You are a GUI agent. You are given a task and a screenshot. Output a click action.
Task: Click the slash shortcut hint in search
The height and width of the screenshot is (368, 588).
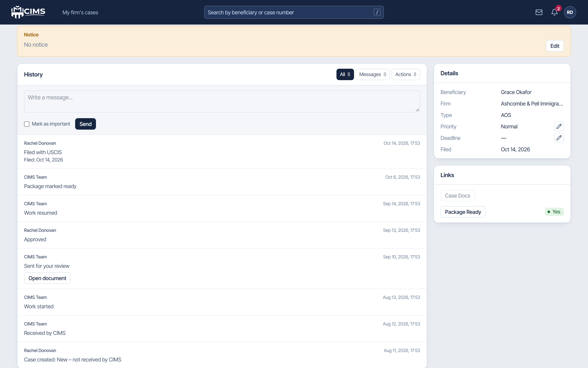[377, 12]
